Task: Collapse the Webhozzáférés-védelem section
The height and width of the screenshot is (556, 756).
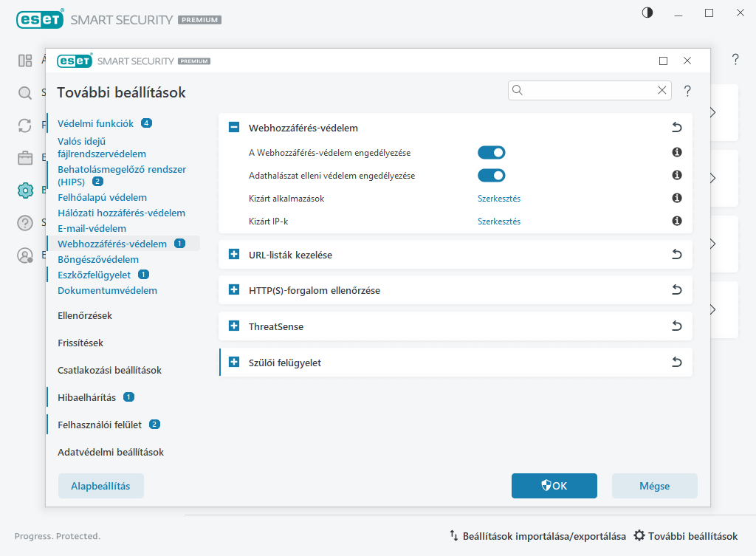Action: point(234,128)
